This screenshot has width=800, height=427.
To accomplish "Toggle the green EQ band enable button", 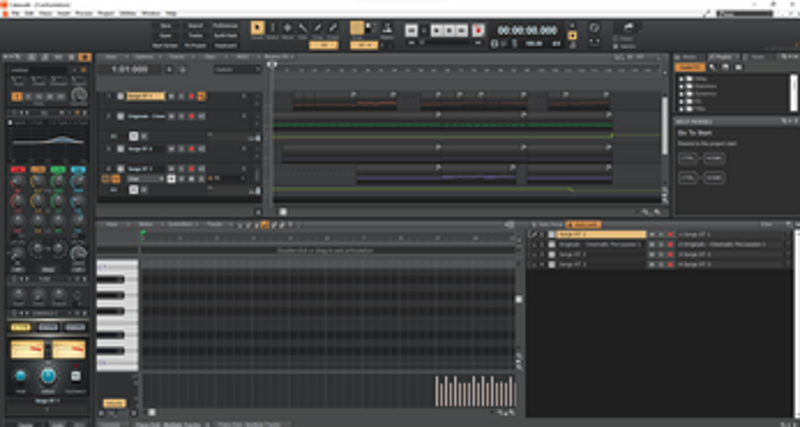I will [x=58, y=169].
